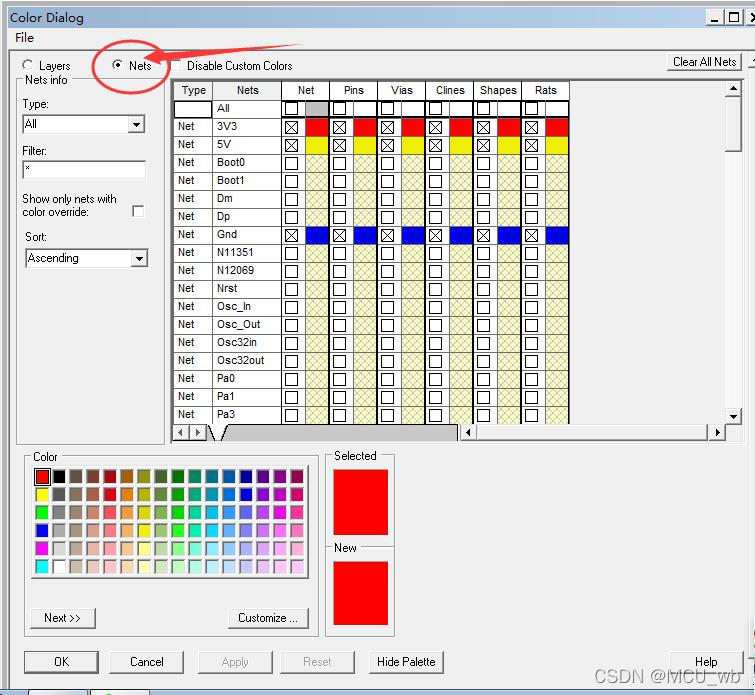Pick the black swatch in color palette
The width and height of the screenshot is (755, 695).
click(59, 477)
